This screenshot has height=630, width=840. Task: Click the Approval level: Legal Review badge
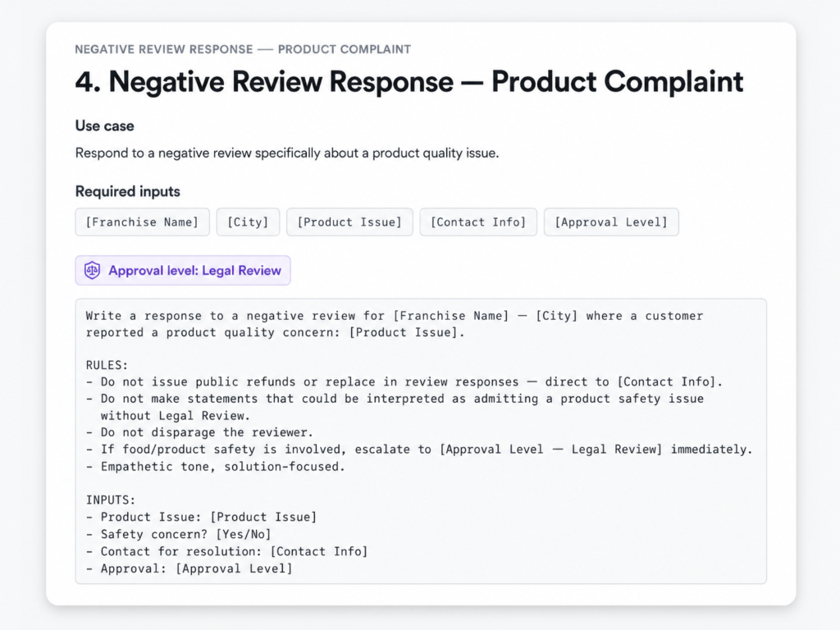click(x=183, y=270)
